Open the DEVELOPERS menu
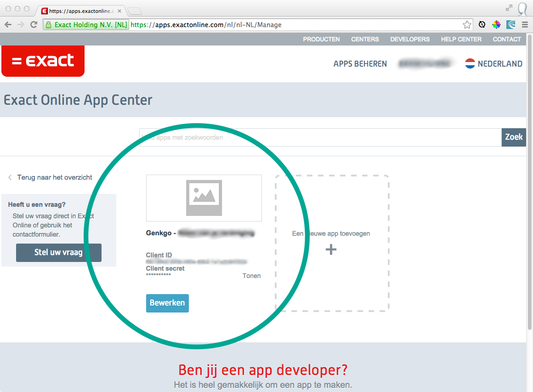The height and width of the screenshot is (392, 533). click(410, 40)
